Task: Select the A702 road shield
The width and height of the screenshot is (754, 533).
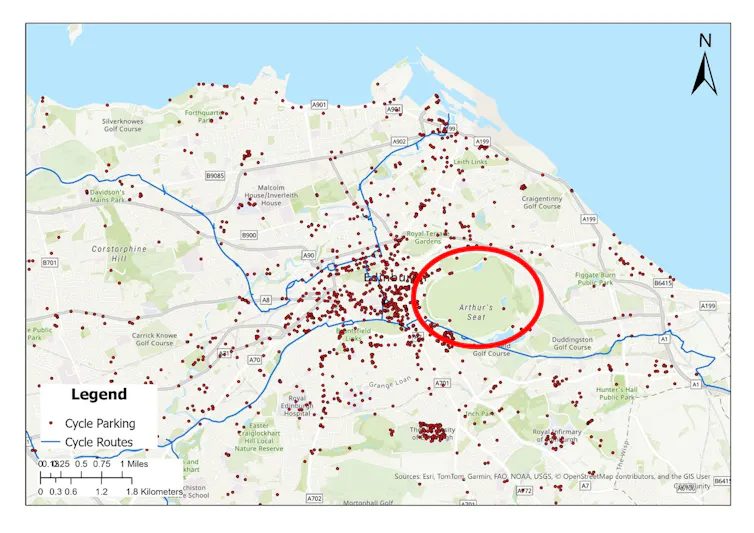Action: click(314, 498)
